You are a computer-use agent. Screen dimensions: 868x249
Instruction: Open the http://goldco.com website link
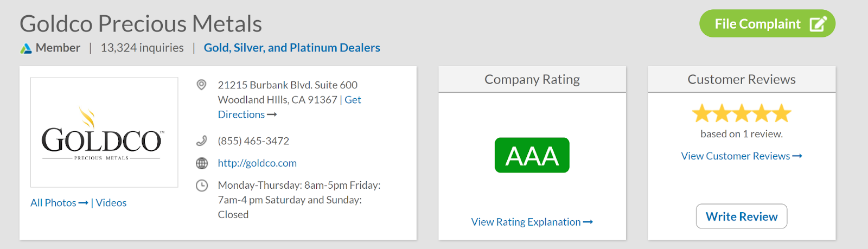[x=257, y=163]
